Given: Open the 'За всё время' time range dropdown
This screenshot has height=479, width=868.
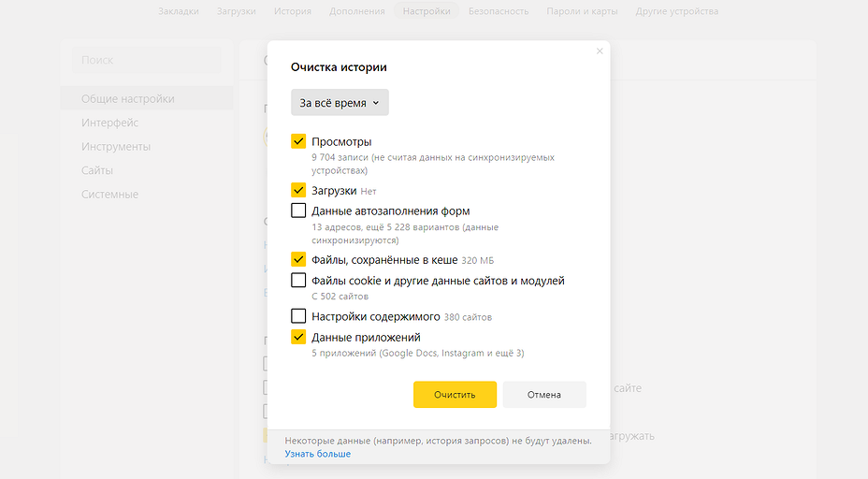Looking at the screenshot, I should tap(340, 103).
